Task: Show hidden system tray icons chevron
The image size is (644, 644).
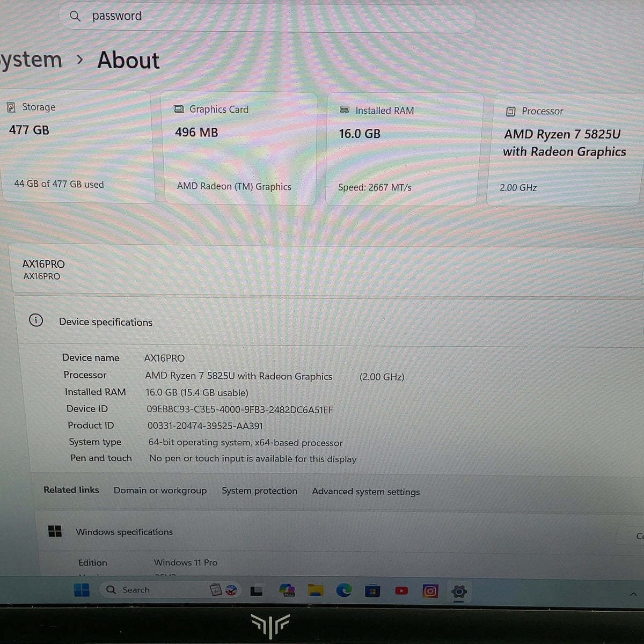Action: point(633,594)
